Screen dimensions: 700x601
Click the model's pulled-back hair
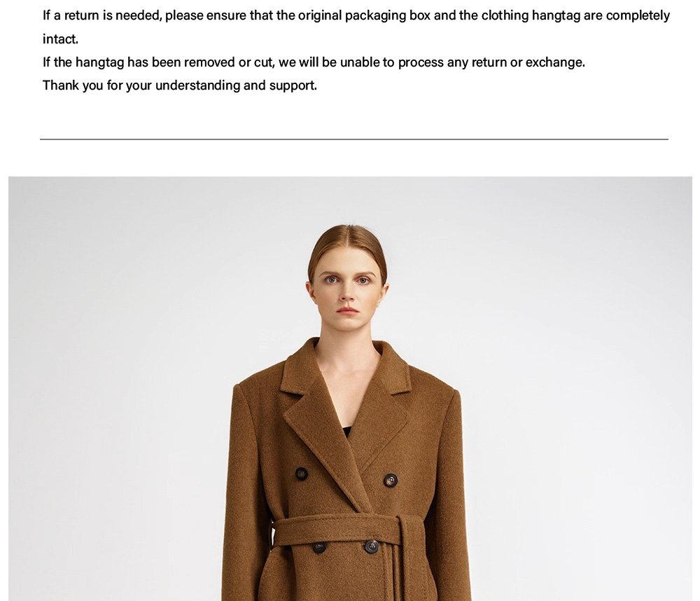(347, 246)
